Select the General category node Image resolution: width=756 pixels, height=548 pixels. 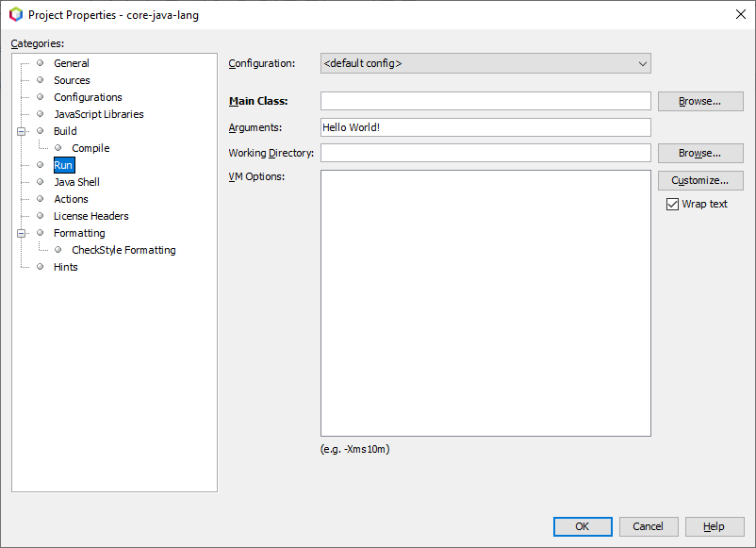[x=72, y=63]
